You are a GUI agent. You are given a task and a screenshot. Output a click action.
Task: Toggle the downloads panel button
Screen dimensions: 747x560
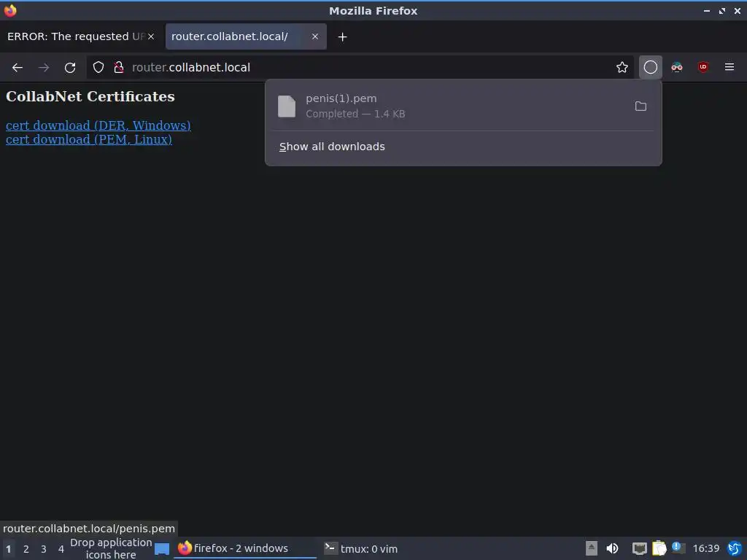[x=650, y=67]
